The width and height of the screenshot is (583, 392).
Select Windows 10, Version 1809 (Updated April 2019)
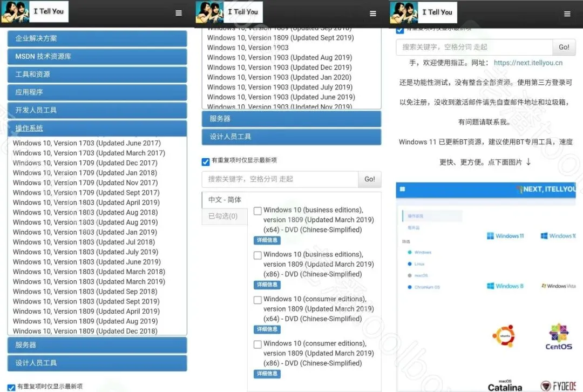(x=86, y=312)
